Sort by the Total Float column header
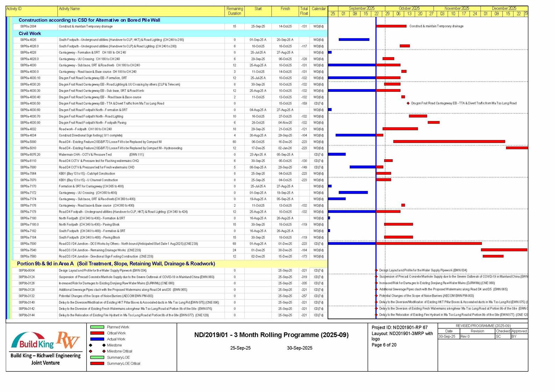This screenshot has width=555, height=392. point(304,11)
